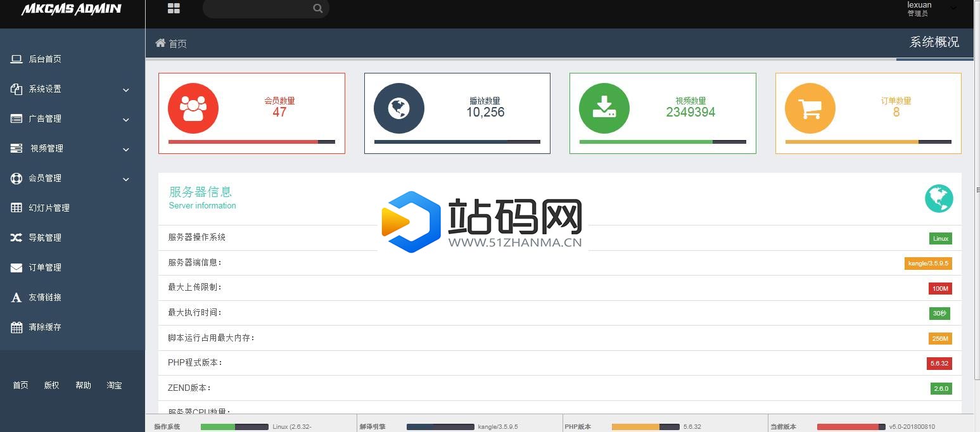The image size is (980, 432).
Task: Click the search magnifier icon
Action: [x=318, y=8]
